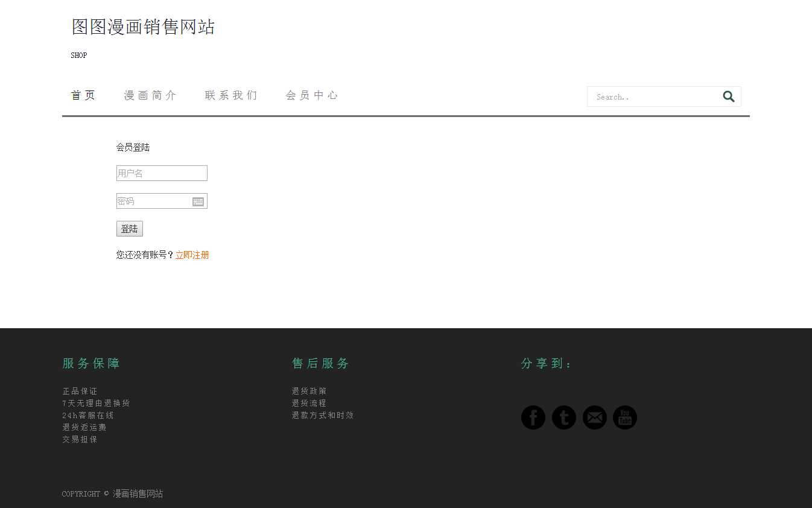The height and width of the screenshot is (508, 812).
Task: Open the 漫画简介 menu item
Action: coord(150,95)
